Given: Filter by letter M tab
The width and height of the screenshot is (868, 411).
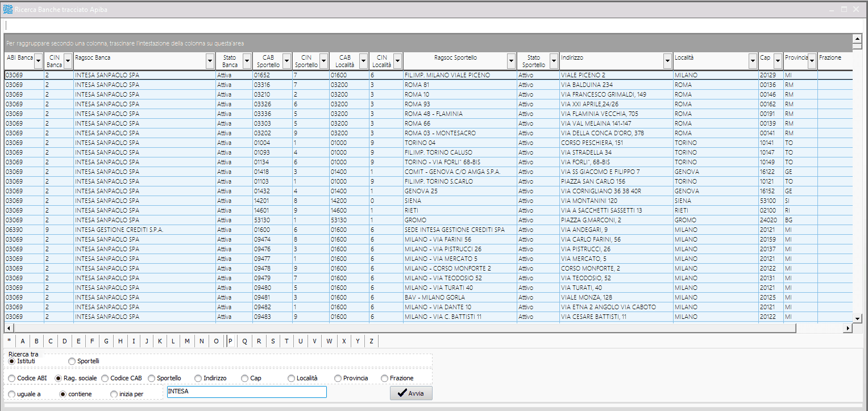Looking at the screenshot, I should (187, 341).
